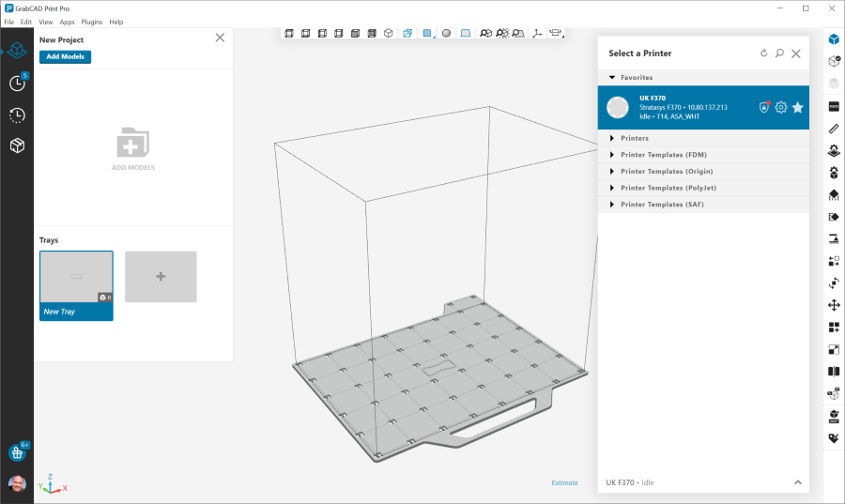Click the label tag diamond icon
The height and width of the screenshot is (504, 845).
[x=834, y=217]
